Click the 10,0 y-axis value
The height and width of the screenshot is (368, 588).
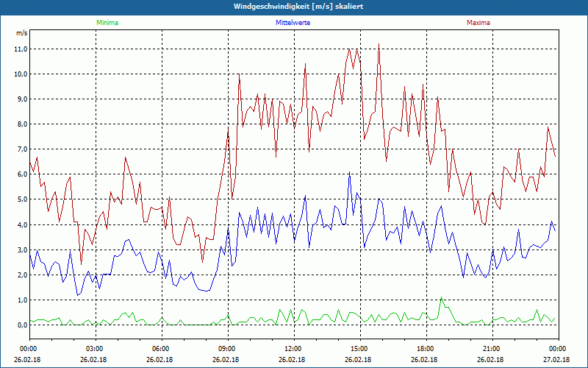click(x=21, y=74)
